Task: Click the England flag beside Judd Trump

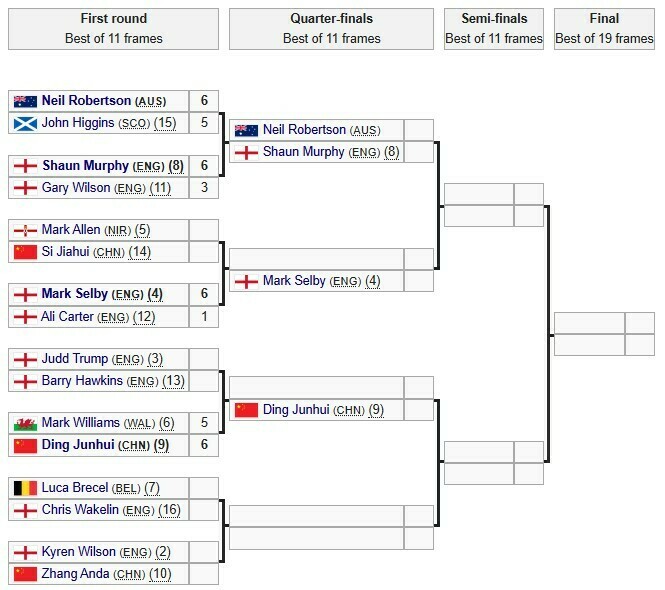Action: [x=25, y=359]
